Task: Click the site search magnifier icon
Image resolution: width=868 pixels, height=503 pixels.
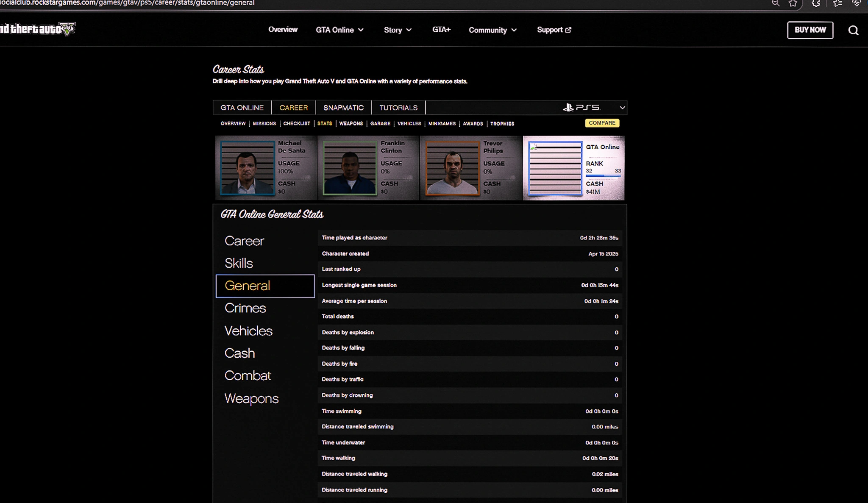Action: [853, 30]
